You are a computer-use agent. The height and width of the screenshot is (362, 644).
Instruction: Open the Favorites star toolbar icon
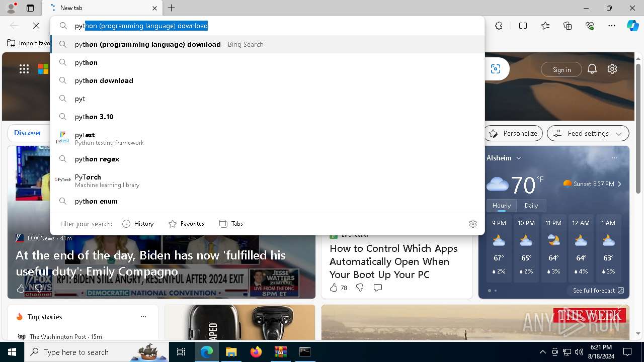coord(545,26)
